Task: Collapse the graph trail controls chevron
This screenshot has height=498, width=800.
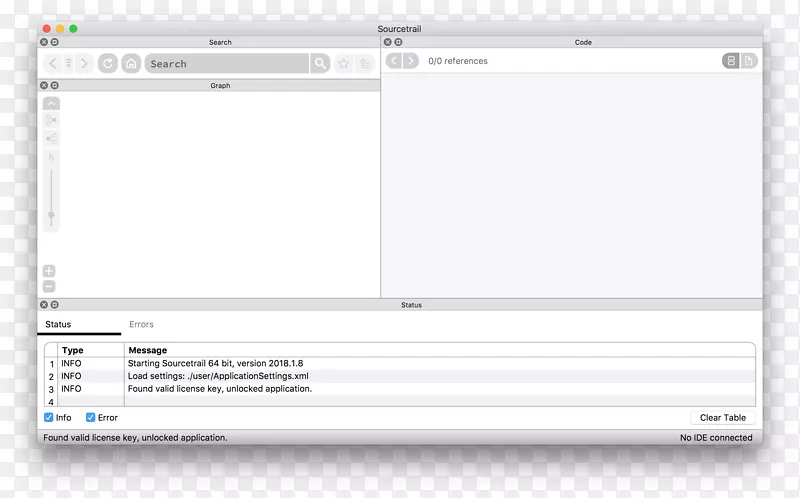Action: 51,104
